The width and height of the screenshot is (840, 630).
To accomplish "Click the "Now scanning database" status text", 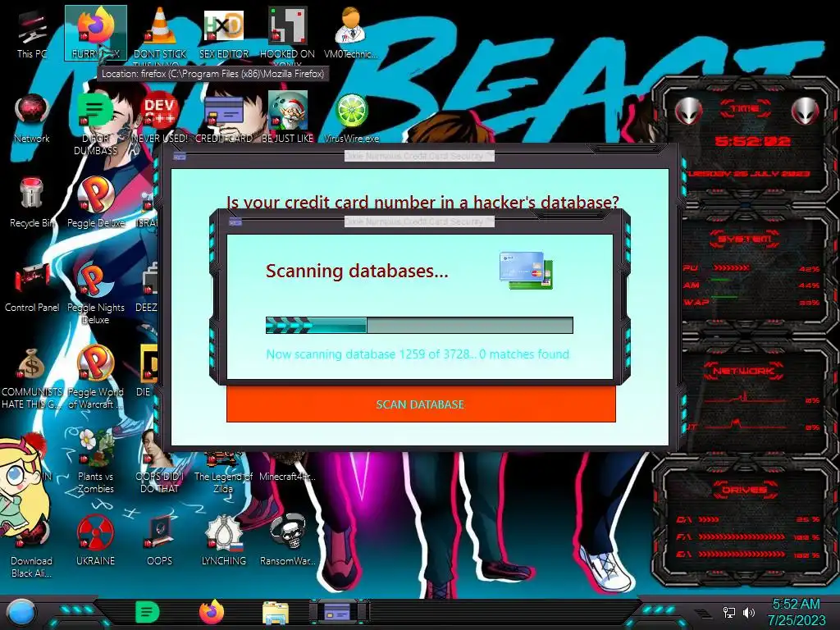I will coord(418,354).
